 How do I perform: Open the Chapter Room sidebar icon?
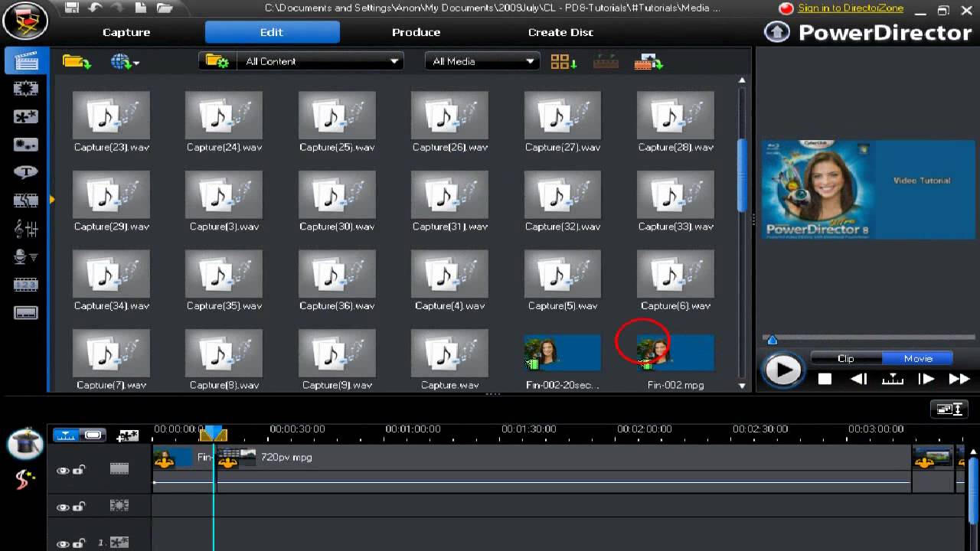(26, 285)
